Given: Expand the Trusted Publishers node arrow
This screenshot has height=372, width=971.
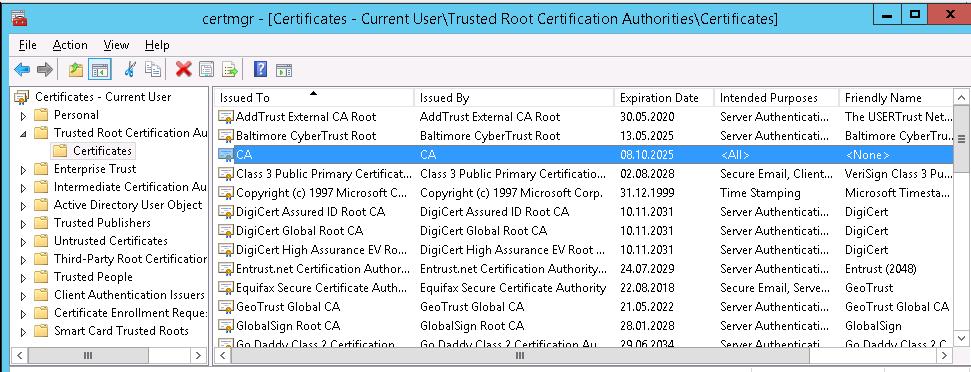Looking at the screenshot, I should pos(24,223).
